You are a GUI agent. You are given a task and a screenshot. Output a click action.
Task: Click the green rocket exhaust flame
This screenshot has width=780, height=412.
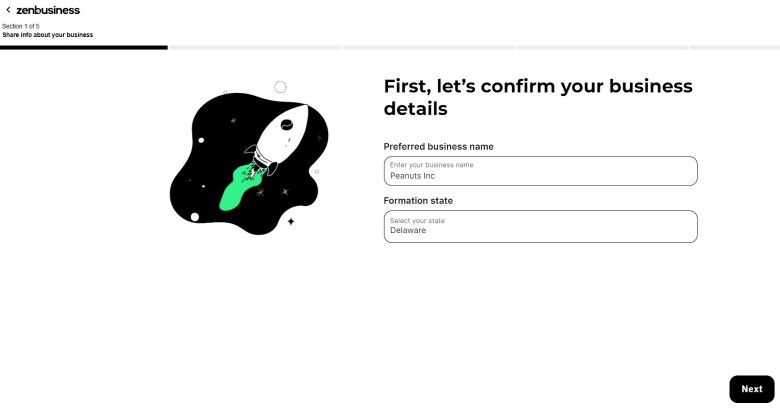(242, 188)
